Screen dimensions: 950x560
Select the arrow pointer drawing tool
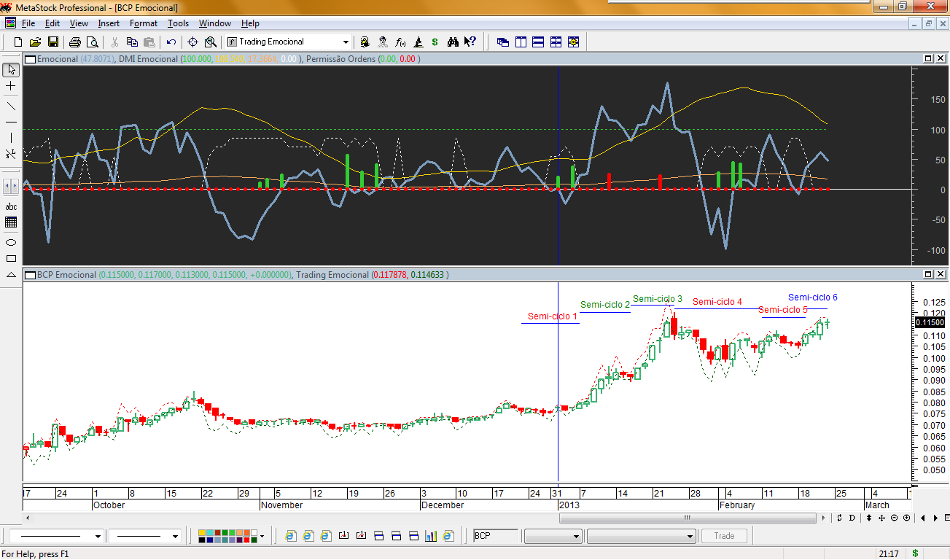coord(11,70)
